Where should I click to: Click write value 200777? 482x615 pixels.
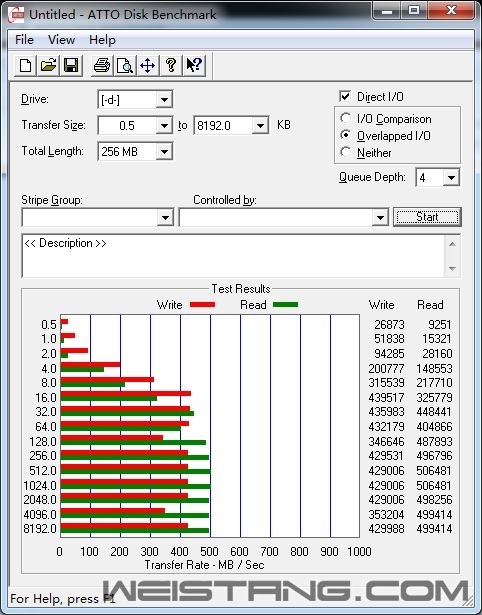point(386,368)
